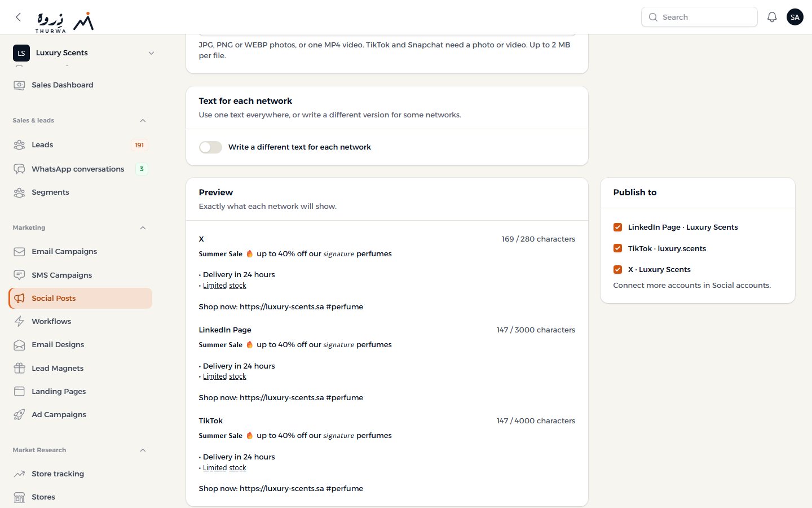Click the X preview heading
The height and width of the screenshot is (508, 812).
point(201,239)
